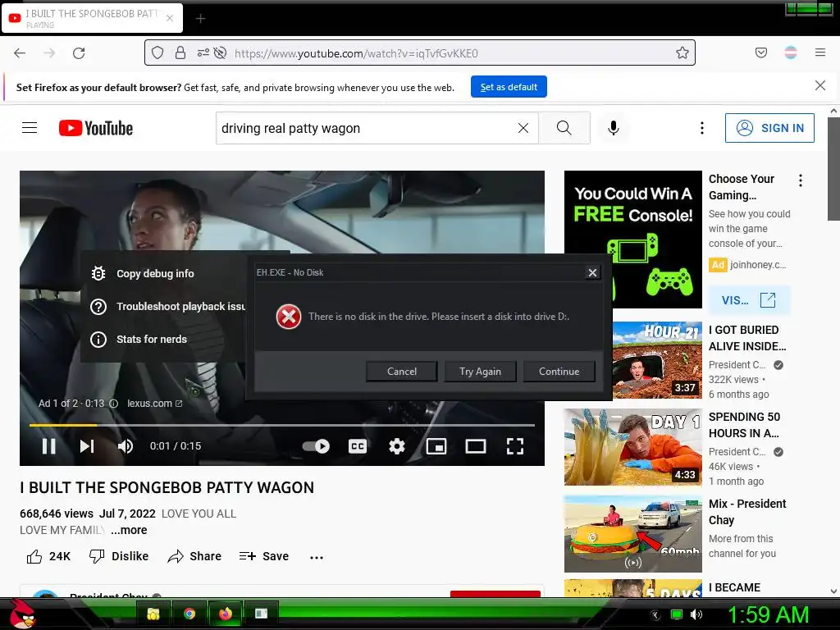Click Cancel in the No Disk dialog
This screenshot has height=630, width=840.
point(402,372)
